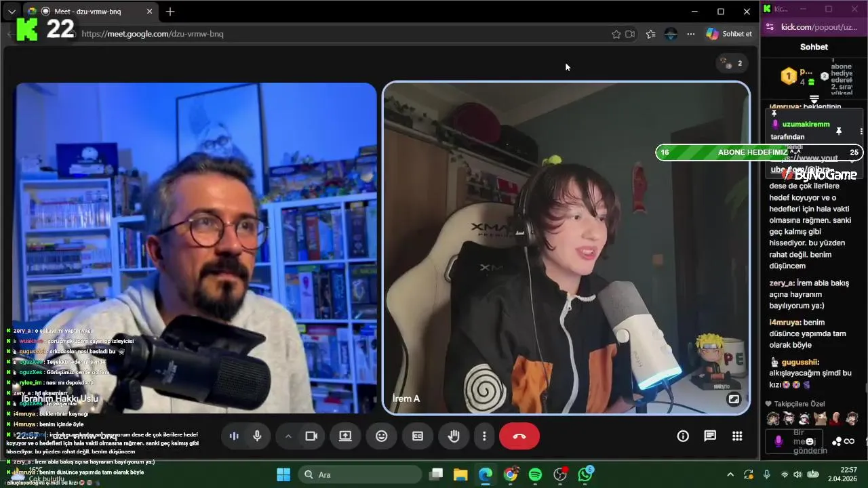Leave the call with the red button
The height and width of the screenshot is (488, 868).
click(x=519, y=436)
